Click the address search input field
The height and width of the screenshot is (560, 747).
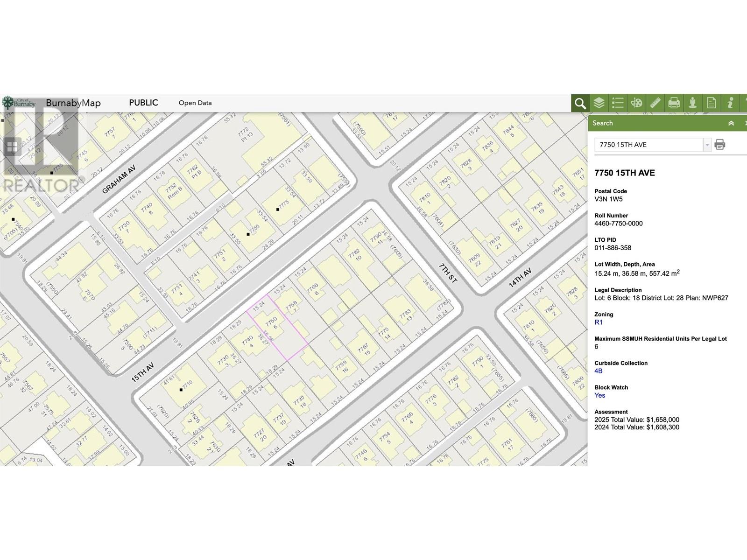pyautogui.click(x=649, y=145)
